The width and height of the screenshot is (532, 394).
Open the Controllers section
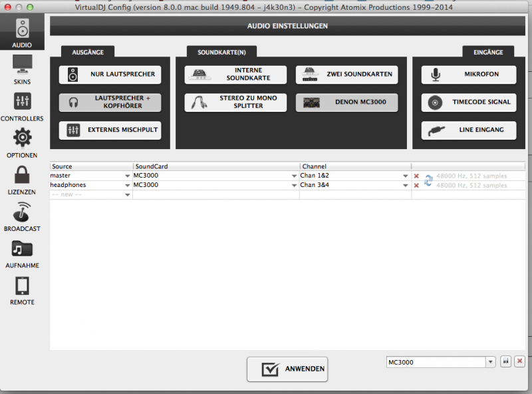(x=22, y=106)
